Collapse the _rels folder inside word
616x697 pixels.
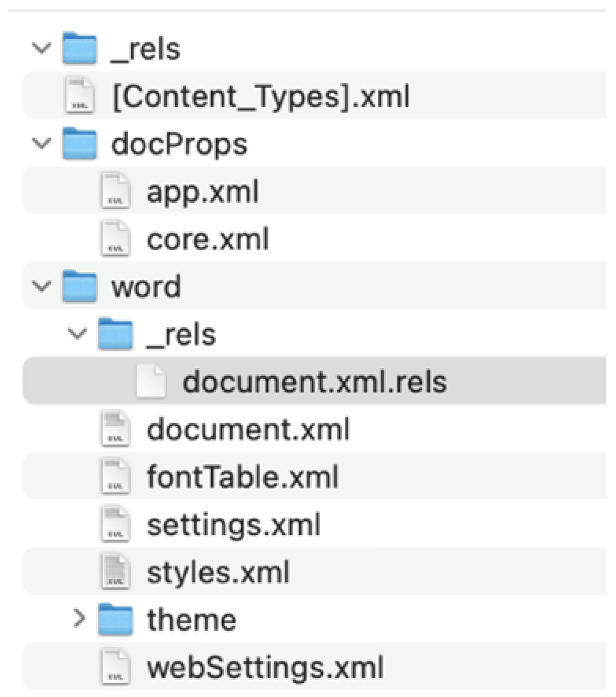77,334
